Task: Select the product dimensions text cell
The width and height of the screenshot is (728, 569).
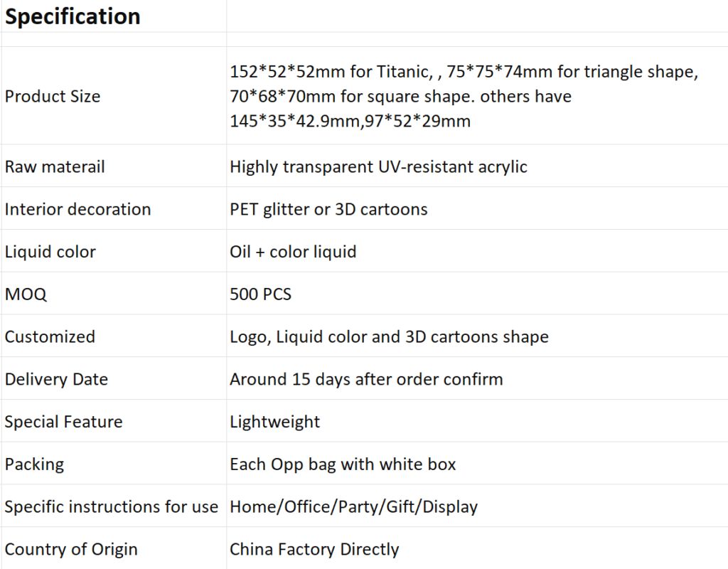Action: (x=477, y=96)
